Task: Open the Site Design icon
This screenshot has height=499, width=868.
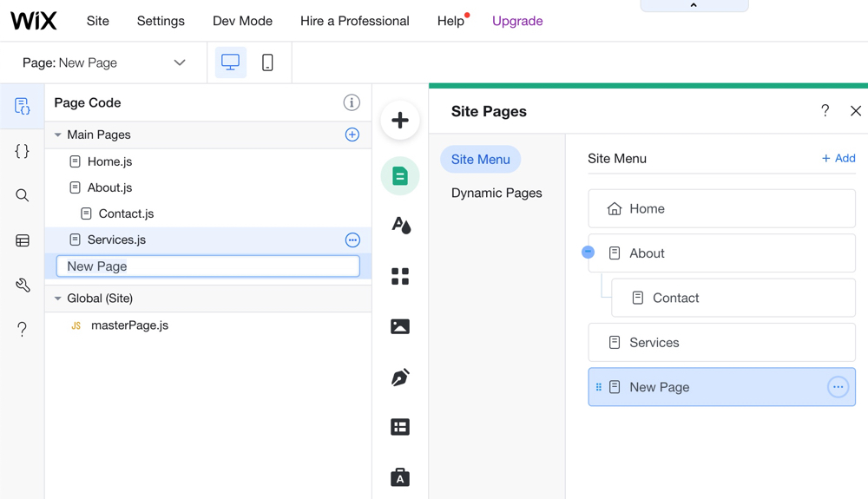Action: [401, 225]
